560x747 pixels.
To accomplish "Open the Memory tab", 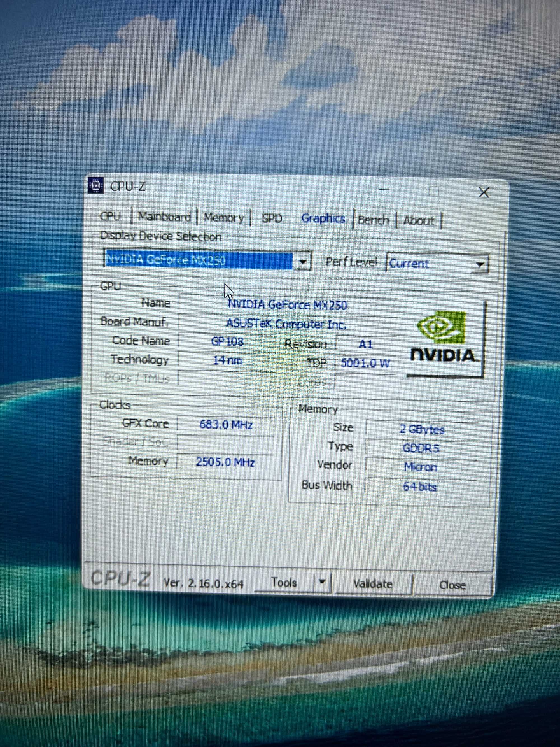I will pos(223,218).
